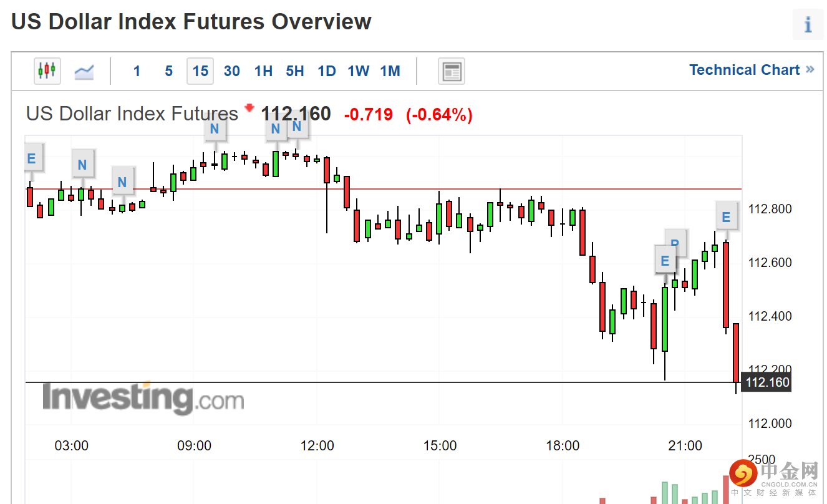
Task: Choose the 5H timeframe
Action: [x=295, y=71]
